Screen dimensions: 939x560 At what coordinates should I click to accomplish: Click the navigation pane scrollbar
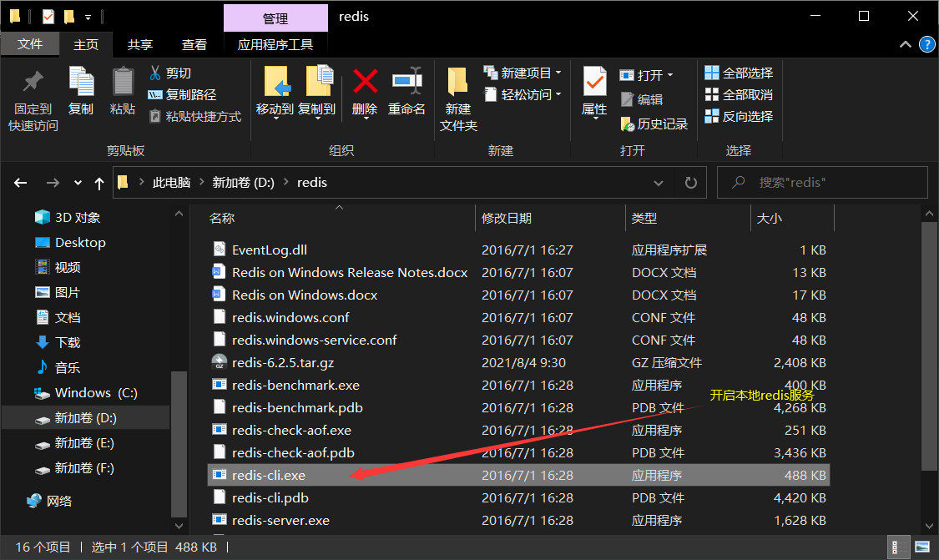coord(179,443)
